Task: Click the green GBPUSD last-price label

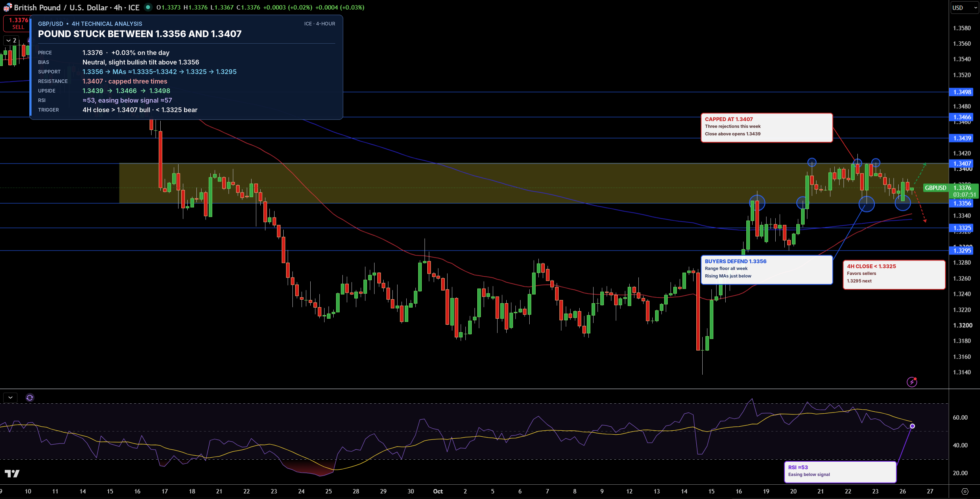Action: [936, 188]
